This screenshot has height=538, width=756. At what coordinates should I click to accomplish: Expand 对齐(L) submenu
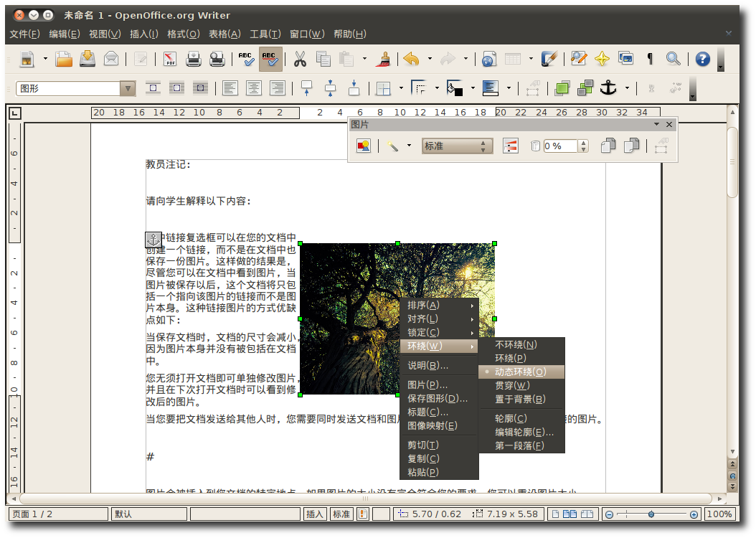tap(439, 318)
